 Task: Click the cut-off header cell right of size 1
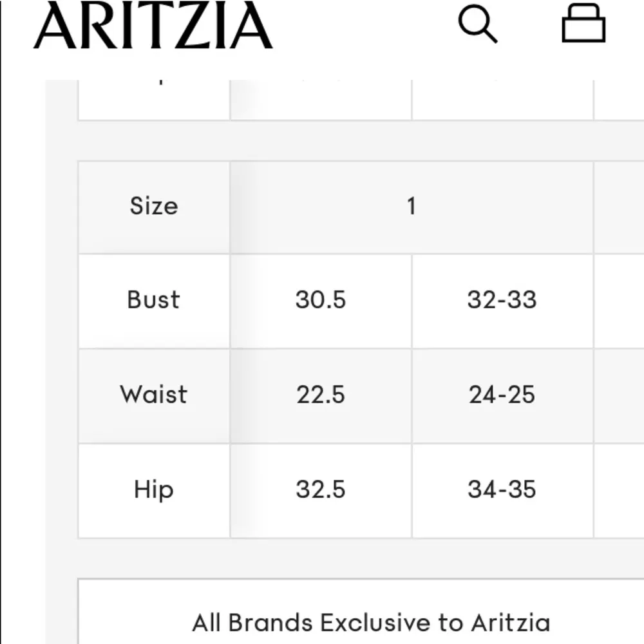point(620,207)
